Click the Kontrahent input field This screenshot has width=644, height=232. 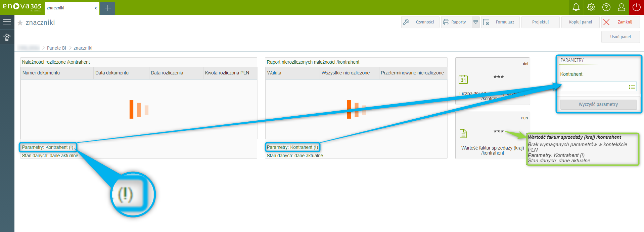(593, 87)
